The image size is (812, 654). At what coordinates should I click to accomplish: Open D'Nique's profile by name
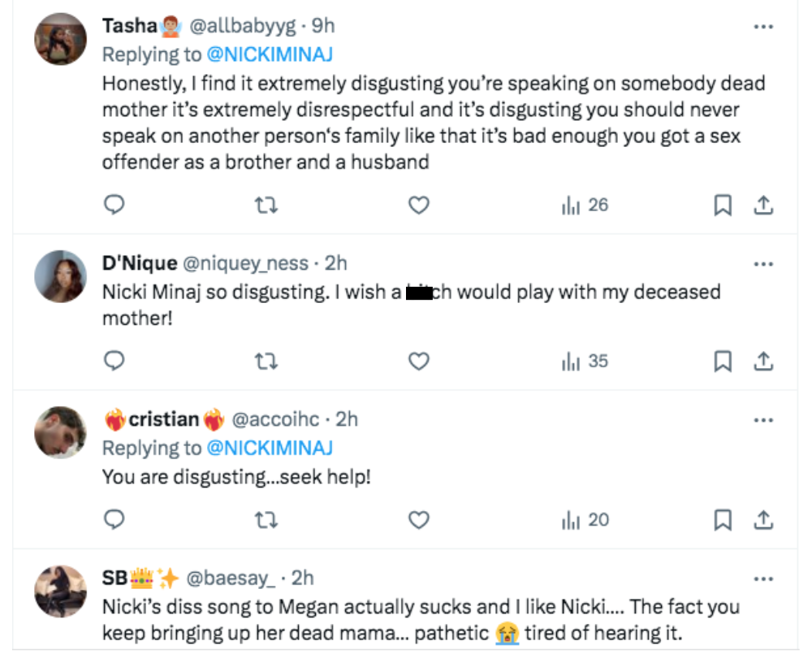(x=140, y=263)
